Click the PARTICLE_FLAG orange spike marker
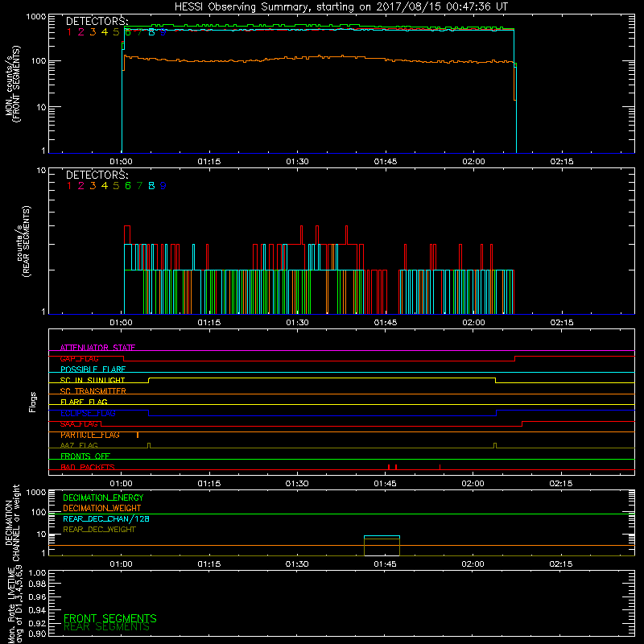Screen dimensions: 644x644 (138, 435)
